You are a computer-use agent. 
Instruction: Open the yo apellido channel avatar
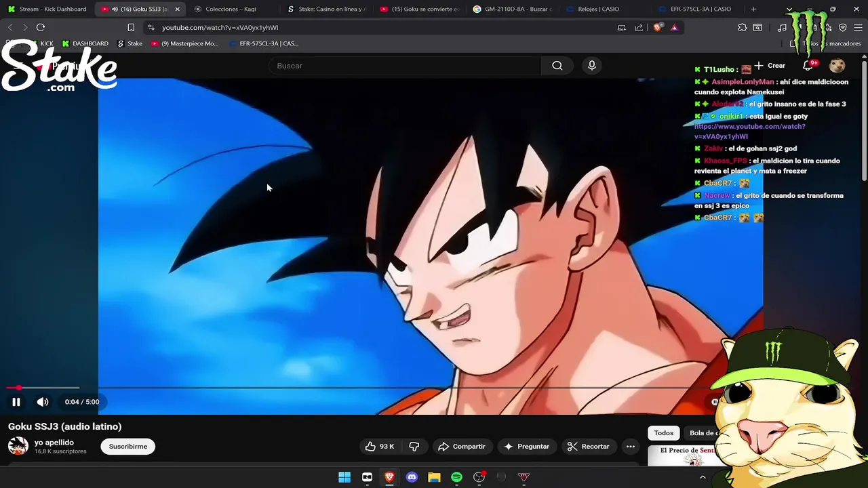[18, 446]
